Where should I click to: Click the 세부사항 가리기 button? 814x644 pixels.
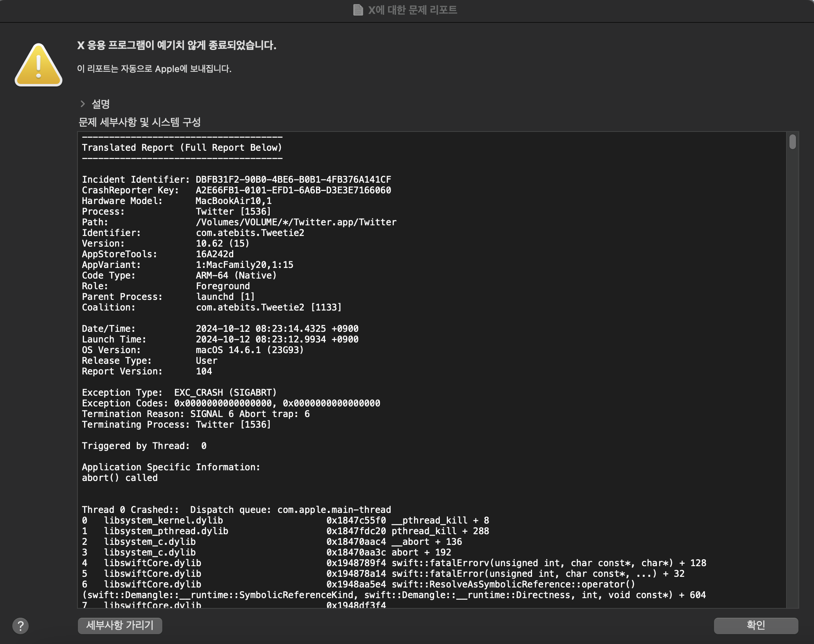click(120, 625)
